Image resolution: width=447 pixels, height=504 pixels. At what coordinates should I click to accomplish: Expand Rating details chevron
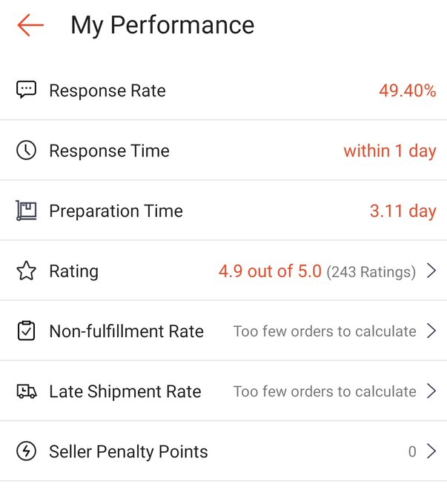[431, 271]
